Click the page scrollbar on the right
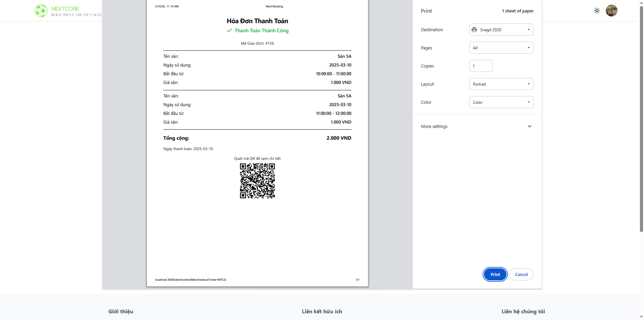This screenshot has height=320, width=644. (641, 118)
